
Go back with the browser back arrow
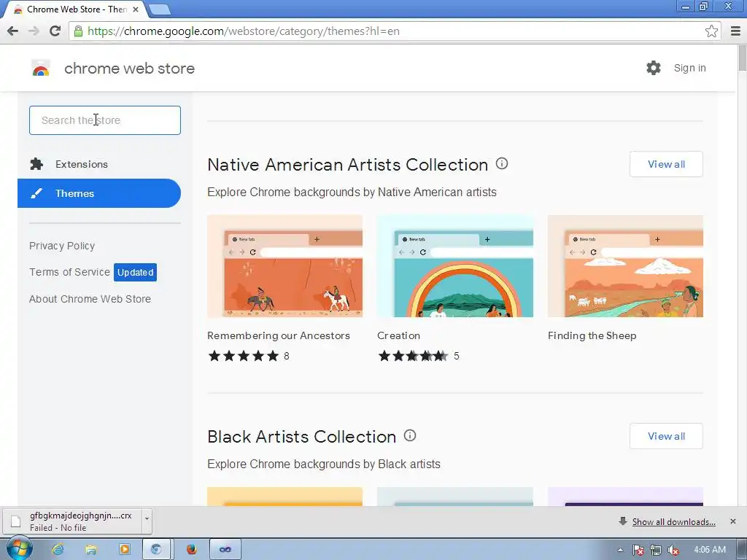point(13,31)
